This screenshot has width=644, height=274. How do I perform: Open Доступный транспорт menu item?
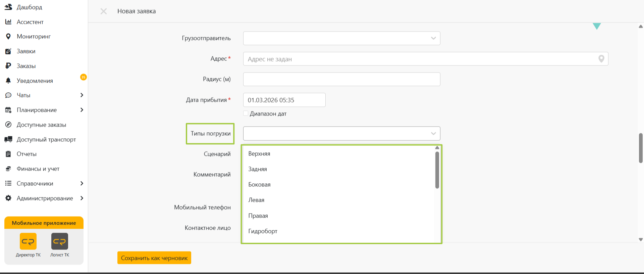click(46, 139)
